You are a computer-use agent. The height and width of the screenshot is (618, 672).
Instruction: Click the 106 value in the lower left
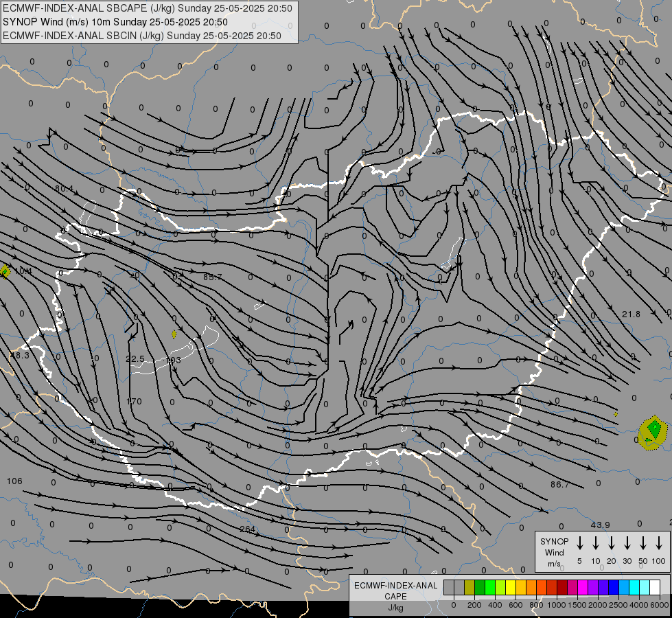14,481
